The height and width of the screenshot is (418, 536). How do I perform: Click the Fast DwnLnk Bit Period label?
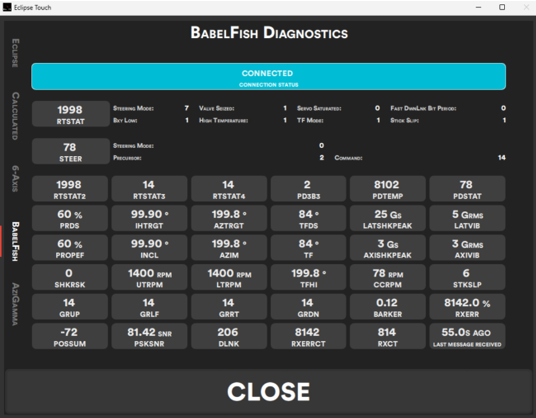coord(423,108)
